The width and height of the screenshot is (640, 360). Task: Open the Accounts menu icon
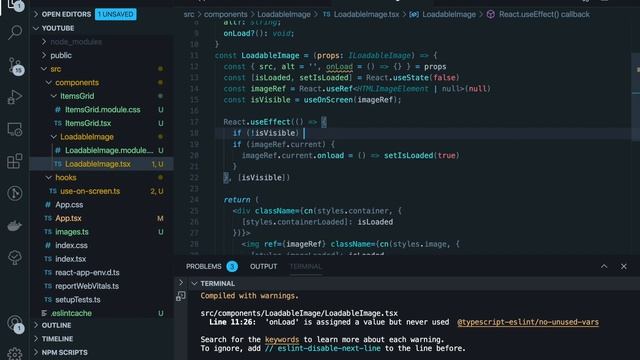click(x=16, y=323)
